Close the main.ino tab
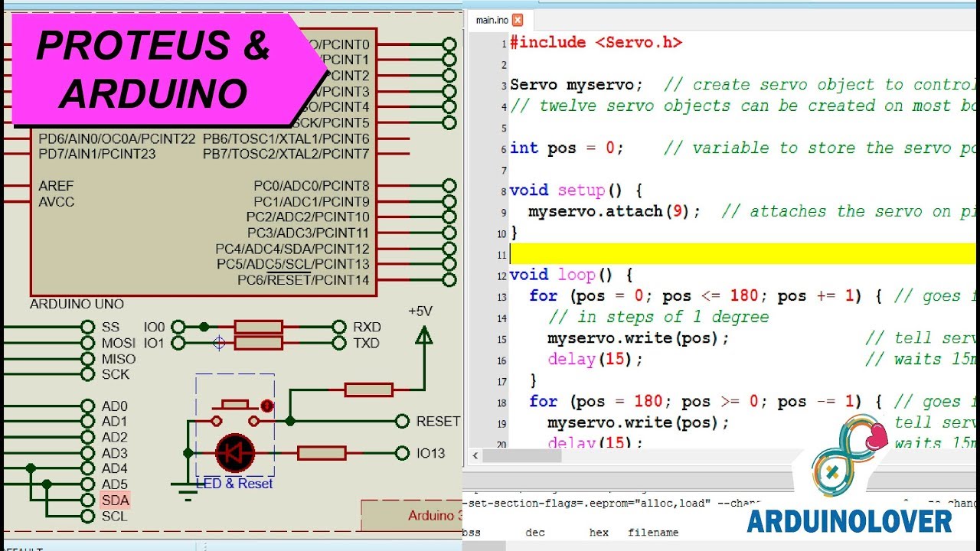The image size is (980, 551). pos(518,20)
